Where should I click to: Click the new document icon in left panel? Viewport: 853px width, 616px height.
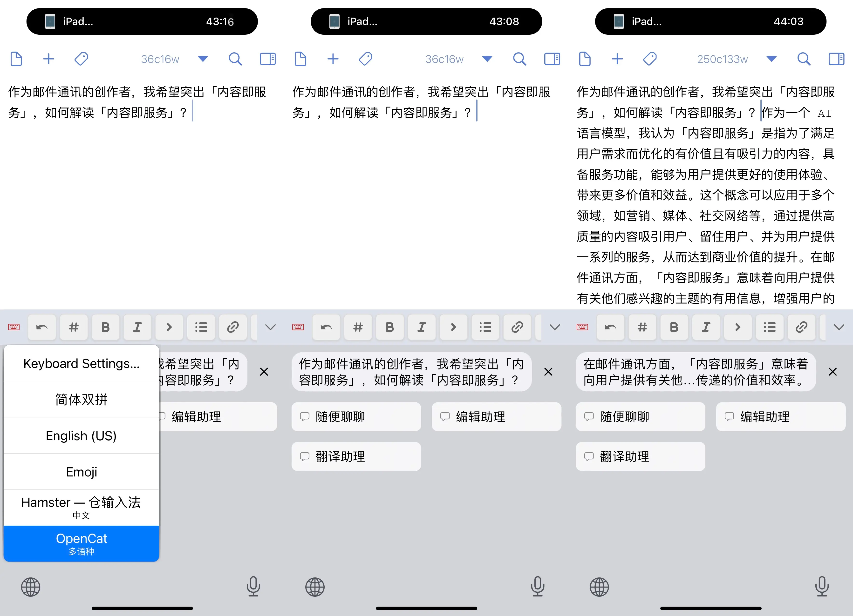(16, 59)
